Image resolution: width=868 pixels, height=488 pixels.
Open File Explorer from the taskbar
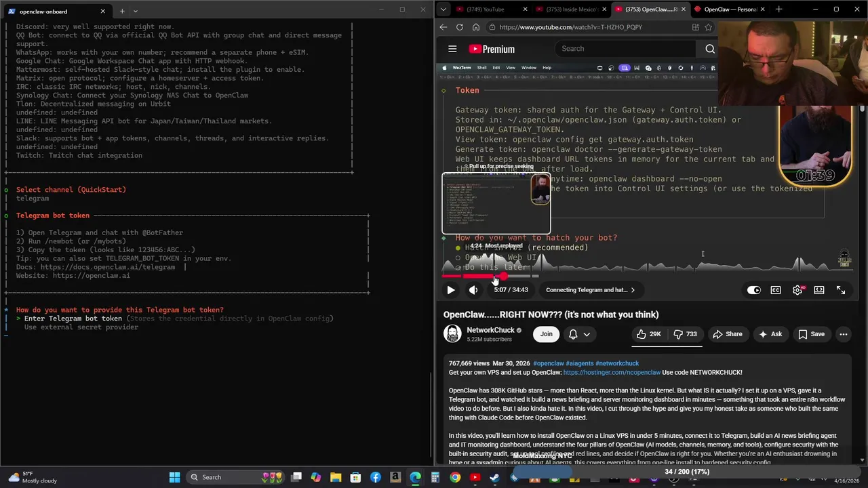[x=336, y=477]
